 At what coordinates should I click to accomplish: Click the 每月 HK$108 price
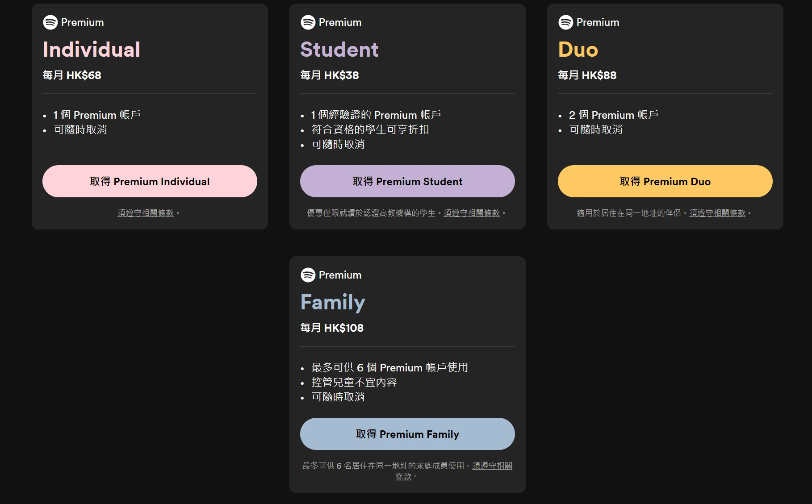[332, 328]
